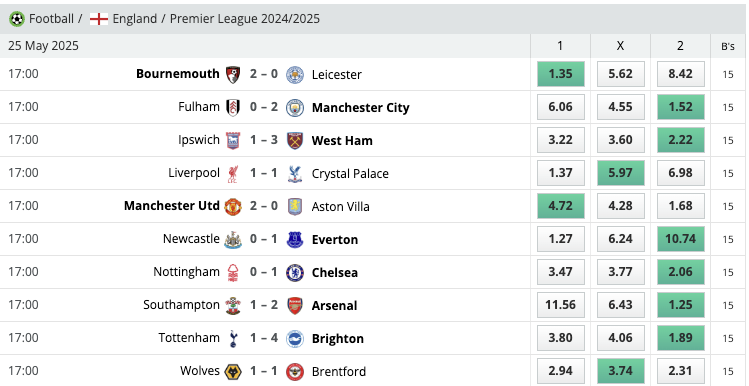Click the Chelsea club crest
The height and width of the screenshot is (386, 749).
[295, 272]
